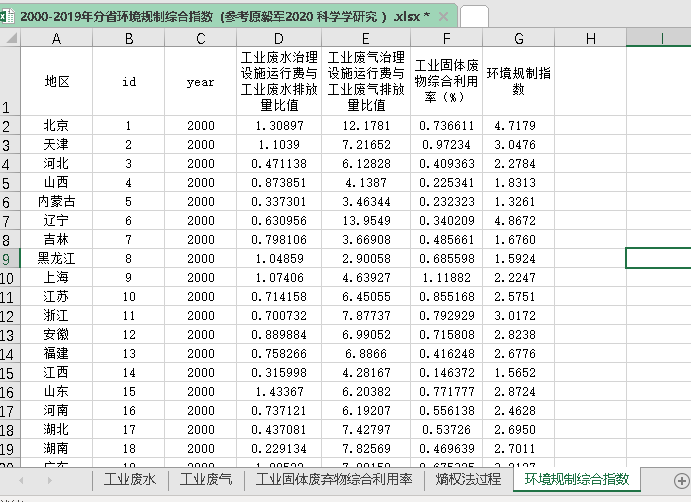This screenshot has width=691, height=502.
Task: Click the 工业废水治理设施运行费 header cell
Action: click(x=279, y=81)
